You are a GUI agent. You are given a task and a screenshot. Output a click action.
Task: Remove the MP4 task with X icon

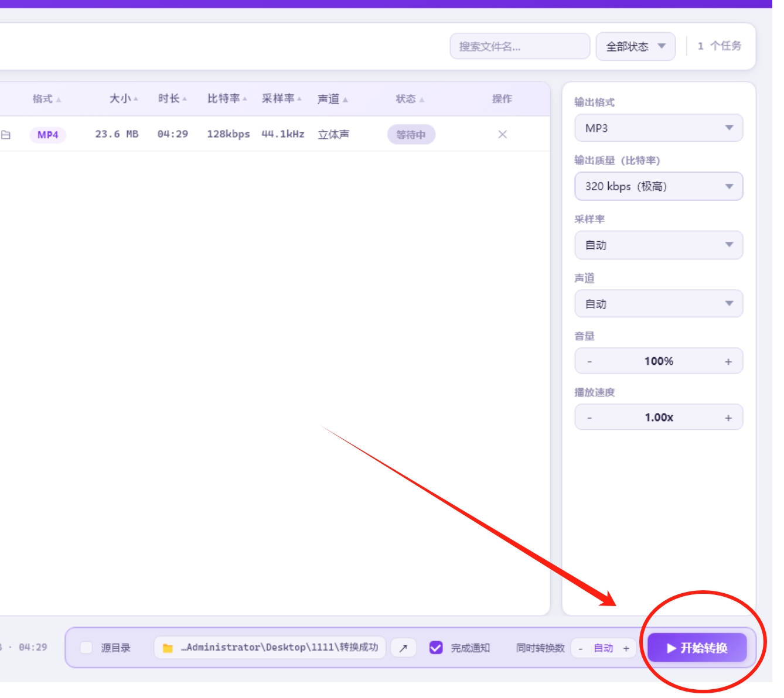502,135
